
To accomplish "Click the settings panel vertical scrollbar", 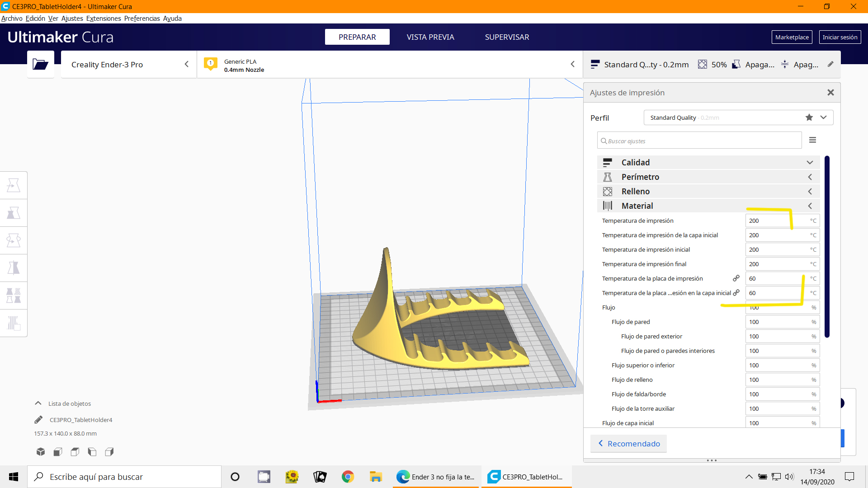I will [827, 246].
